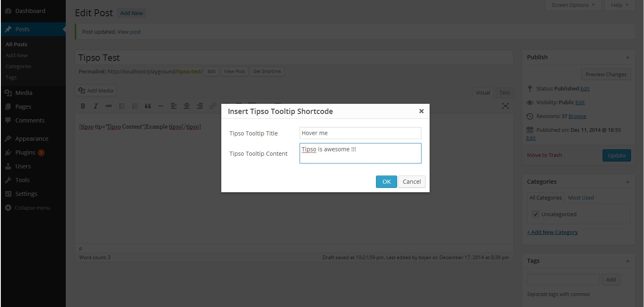Image resolution: width=644 pixels, height=307 pixels.
Task: Click permalink Edit button
Action: [x=212, y=71]
